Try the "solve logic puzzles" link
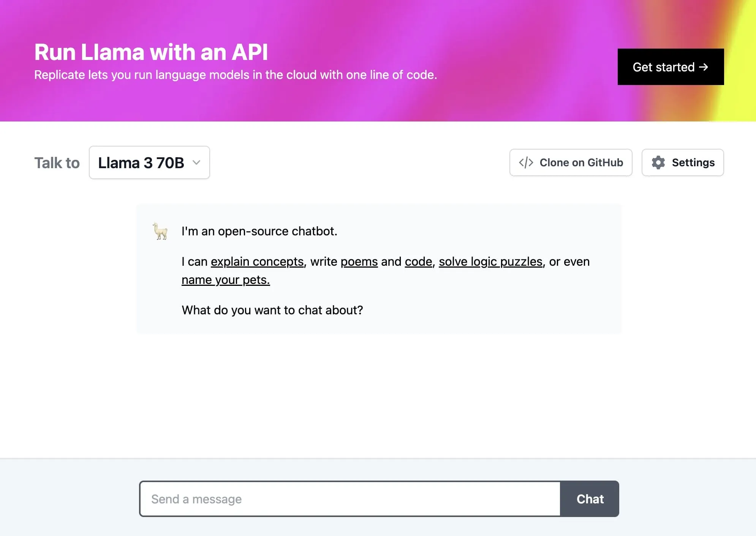Viewport: 756px width, 536px height. coord(490,262)
